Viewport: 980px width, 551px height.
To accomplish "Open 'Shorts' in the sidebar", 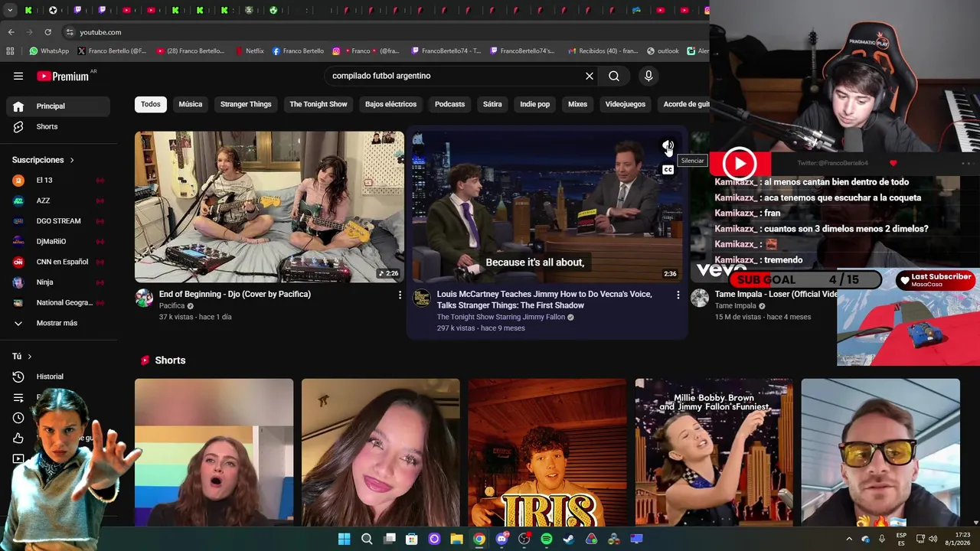I will click(58, 126).
